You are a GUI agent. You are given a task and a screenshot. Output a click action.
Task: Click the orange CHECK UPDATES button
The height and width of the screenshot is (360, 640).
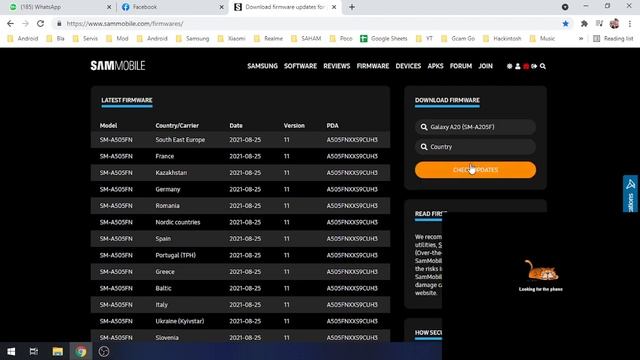[x=476, y=170]
